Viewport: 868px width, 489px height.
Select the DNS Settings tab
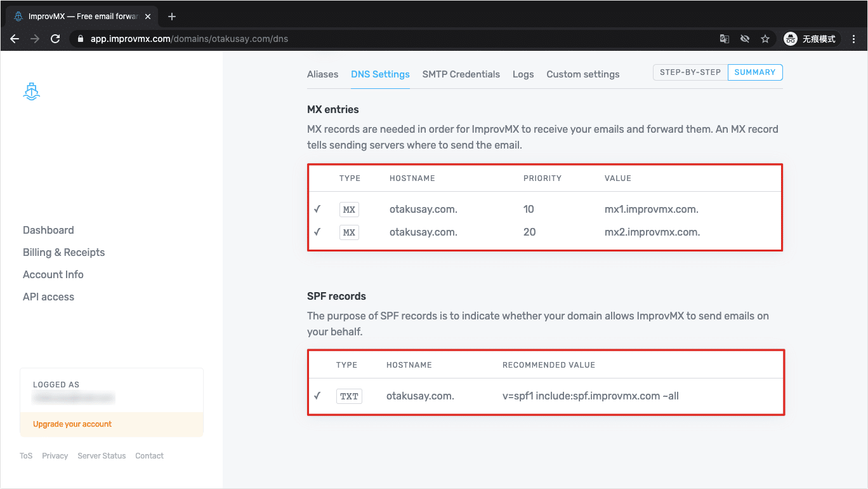pos(380,74)
